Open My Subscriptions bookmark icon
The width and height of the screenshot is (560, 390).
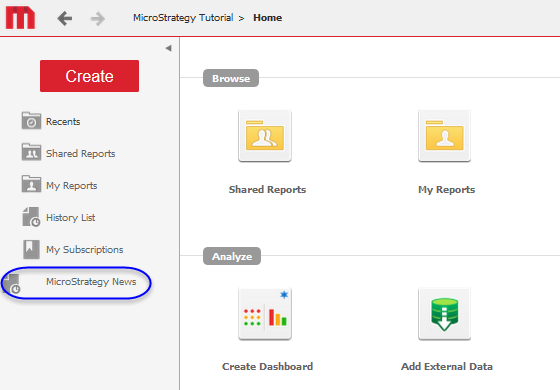click(31, 249)
